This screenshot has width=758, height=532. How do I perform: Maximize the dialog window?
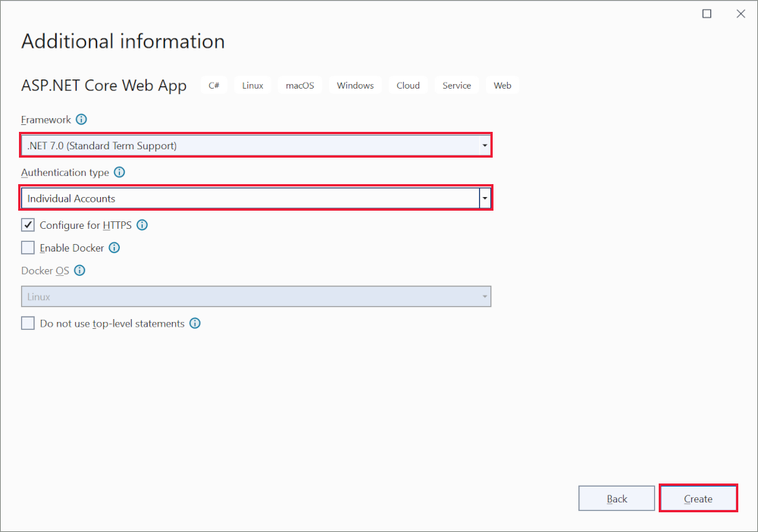[x=707, y=14]
